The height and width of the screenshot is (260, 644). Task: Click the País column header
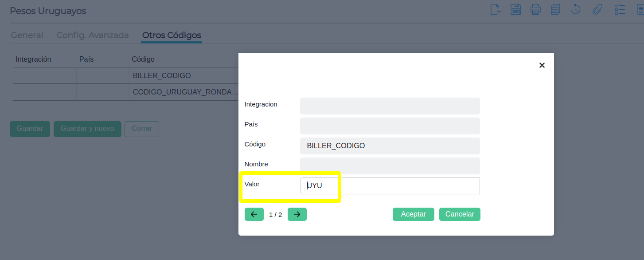(x=86, y=59)
